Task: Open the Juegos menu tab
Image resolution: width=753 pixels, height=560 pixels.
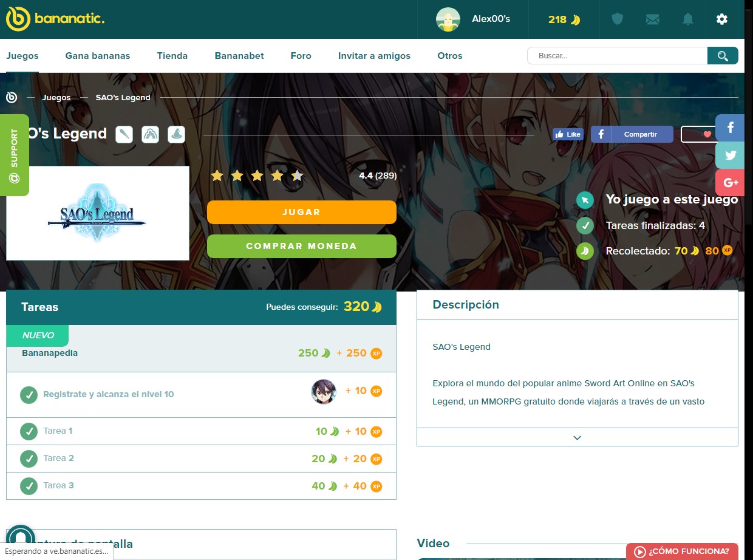Action: [x=22, y=56]
